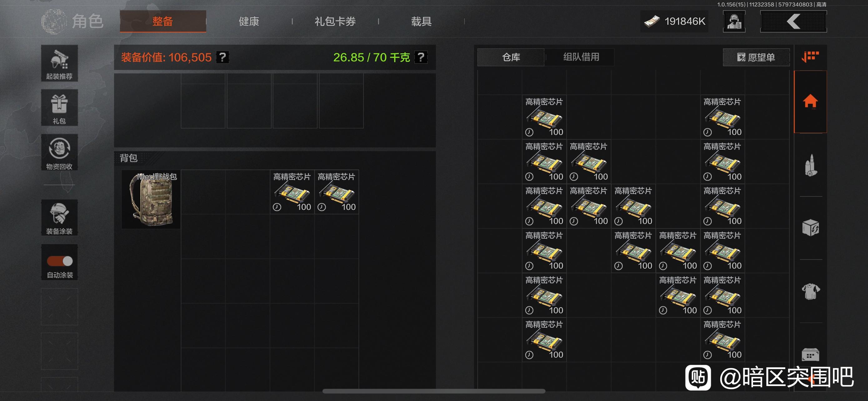Open the 装备涂装 equipment skin icon
This screenshot has width=868, height=401.
[x=59, y=217]
